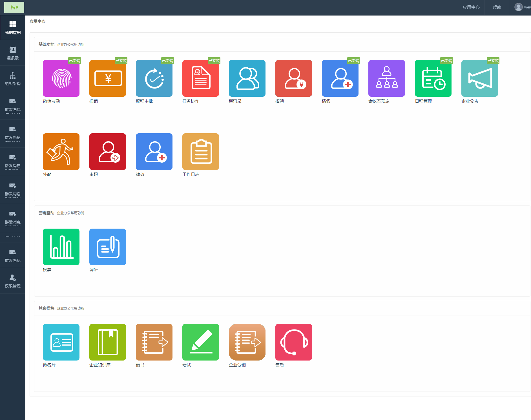Click the 群发消息 item above 权限管理
531x420 pixels.
[x=13, y=256]
